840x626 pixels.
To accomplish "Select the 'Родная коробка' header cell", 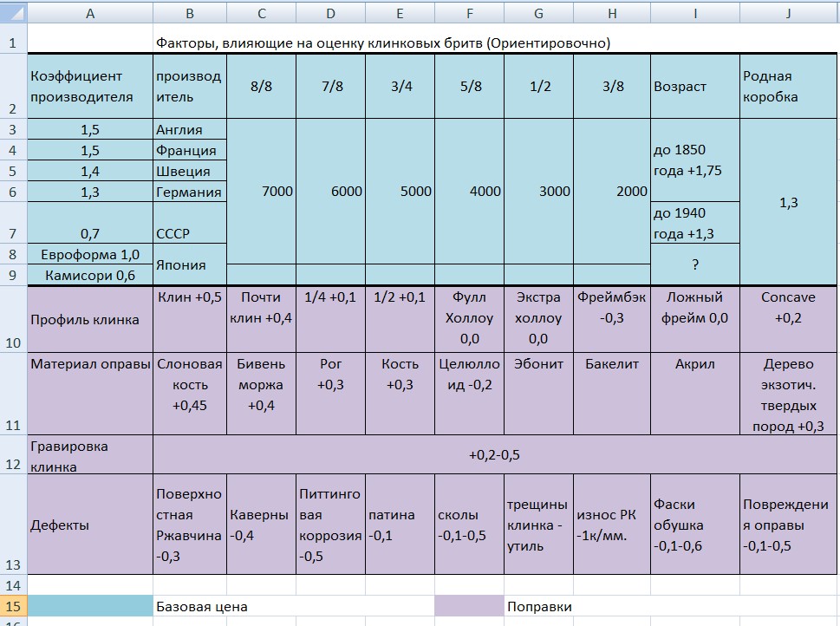I will click(x=788, y=86).
